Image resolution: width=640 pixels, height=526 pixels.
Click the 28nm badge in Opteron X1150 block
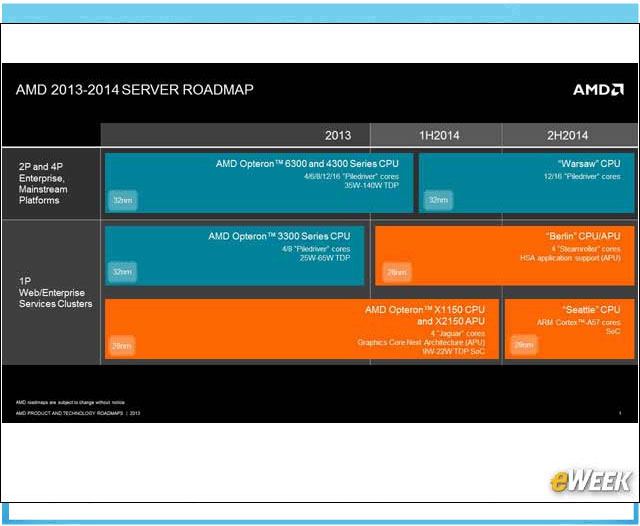[122, 345]
